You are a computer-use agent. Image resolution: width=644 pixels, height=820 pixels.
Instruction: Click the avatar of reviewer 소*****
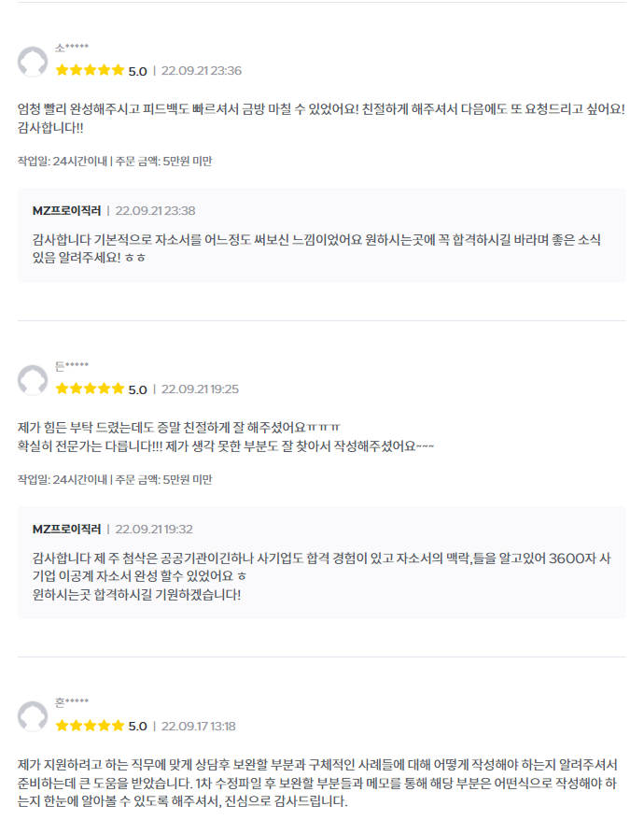point(33,62)
